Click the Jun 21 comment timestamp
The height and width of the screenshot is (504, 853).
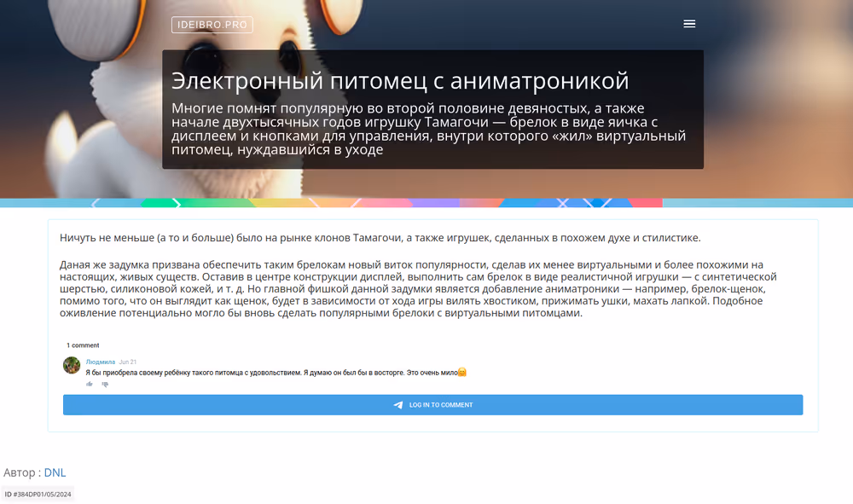128,362
